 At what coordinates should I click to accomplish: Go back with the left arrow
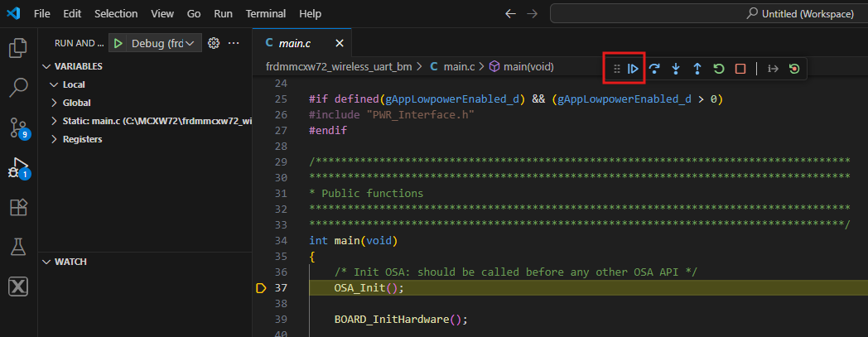tap(510, 14)
